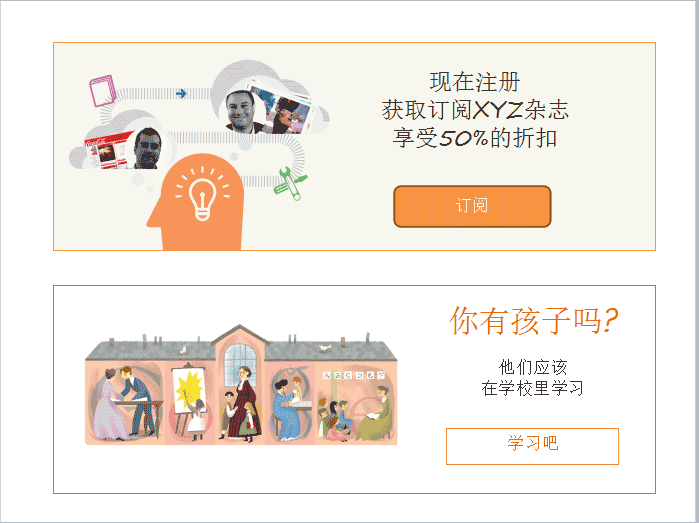
Task: Click the schoolhouse illustration image
Action: click(x=241, y=385)
